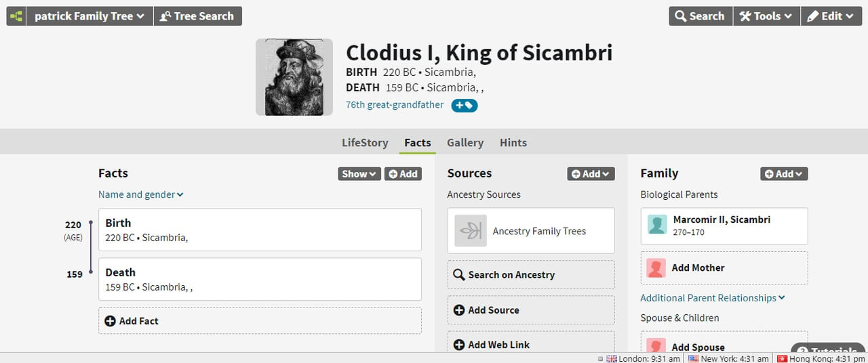Image resolution: width=868 pixels, height=363 pixels.
Task: Click the Tree Search button
Action: point(197,16)
